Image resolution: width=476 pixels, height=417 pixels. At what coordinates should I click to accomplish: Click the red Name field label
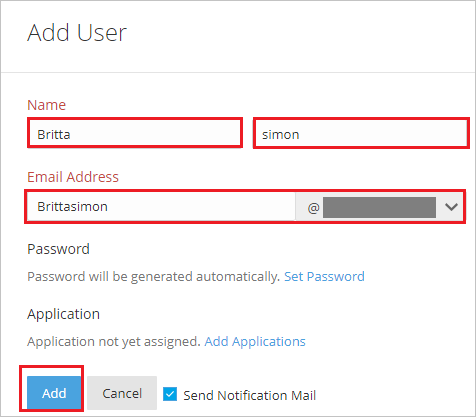tap(46, 105)
